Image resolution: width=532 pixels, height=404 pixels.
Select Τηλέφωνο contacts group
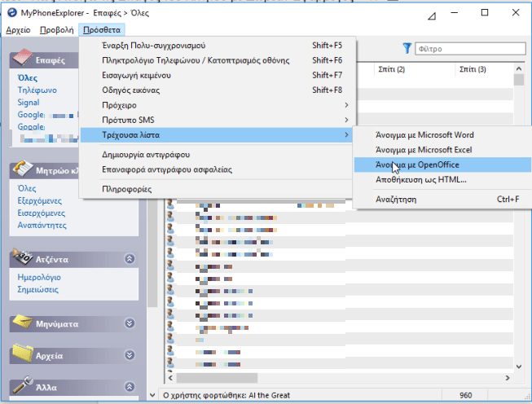(37, 90)
